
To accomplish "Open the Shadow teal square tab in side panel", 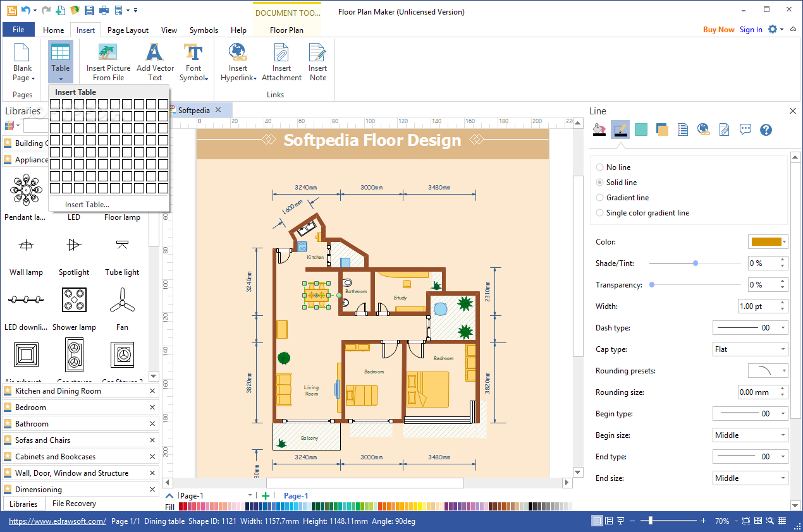I will [641, 130].
